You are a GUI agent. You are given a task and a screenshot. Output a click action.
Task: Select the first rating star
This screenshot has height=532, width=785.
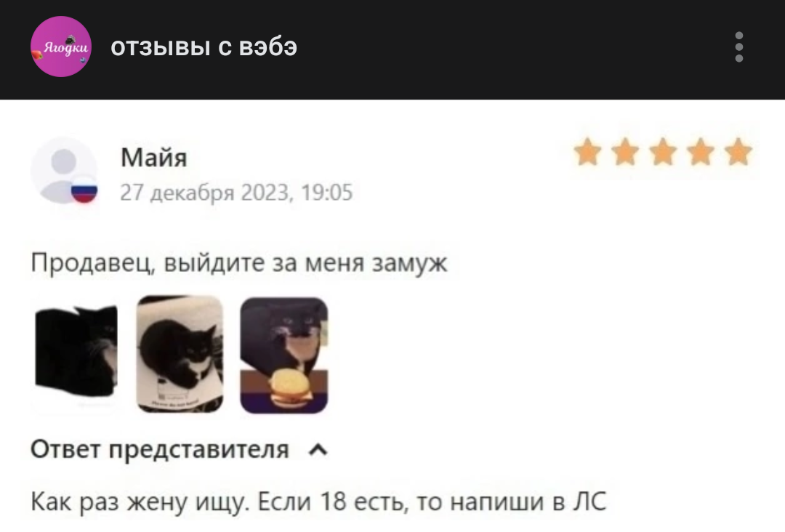click(587, 152)
